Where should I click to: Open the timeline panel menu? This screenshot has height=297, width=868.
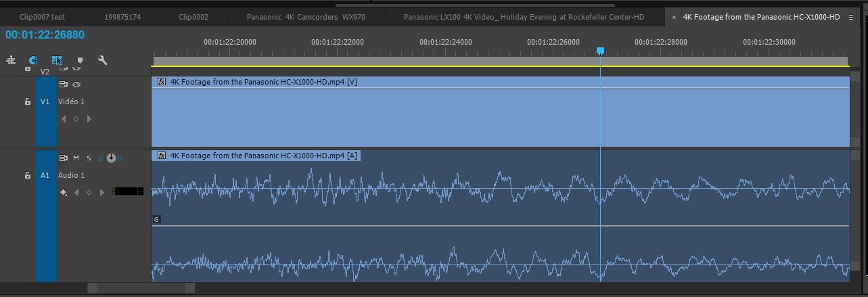[x=851, y=18]
